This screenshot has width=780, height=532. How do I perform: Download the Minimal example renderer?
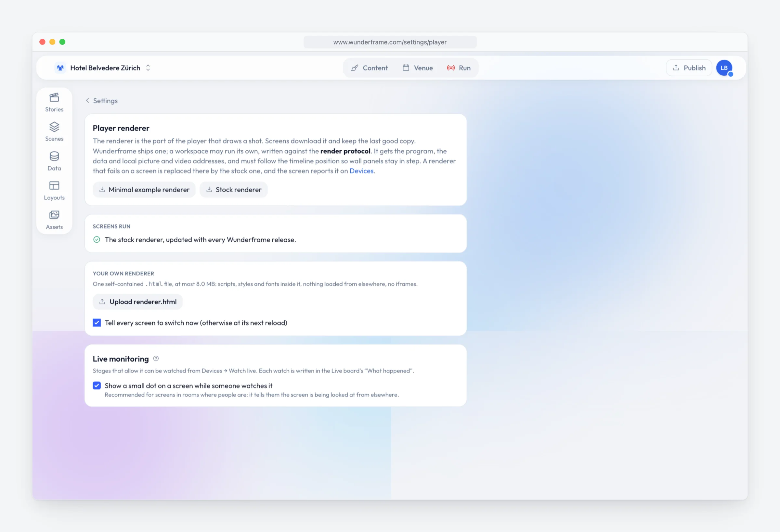pyautogui.click(x=144, y=190)
